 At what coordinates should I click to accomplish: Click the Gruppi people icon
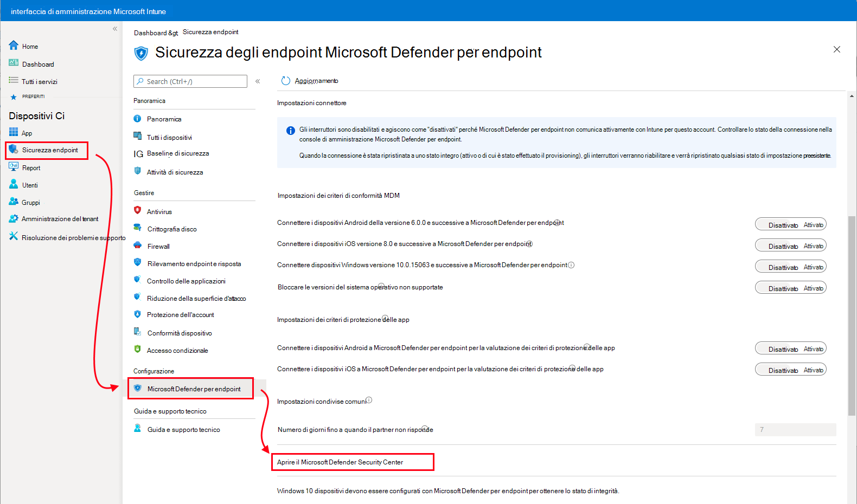coord(14,202)
